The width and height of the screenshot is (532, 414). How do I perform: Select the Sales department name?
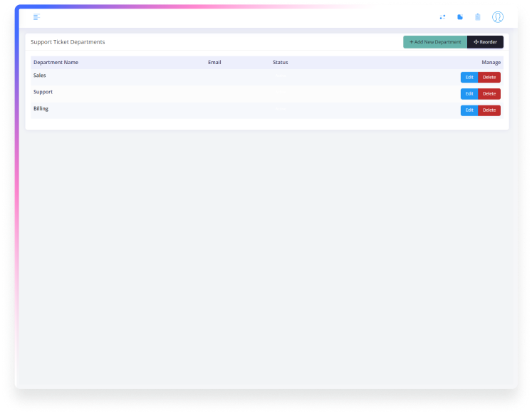(x=40, y=76)
